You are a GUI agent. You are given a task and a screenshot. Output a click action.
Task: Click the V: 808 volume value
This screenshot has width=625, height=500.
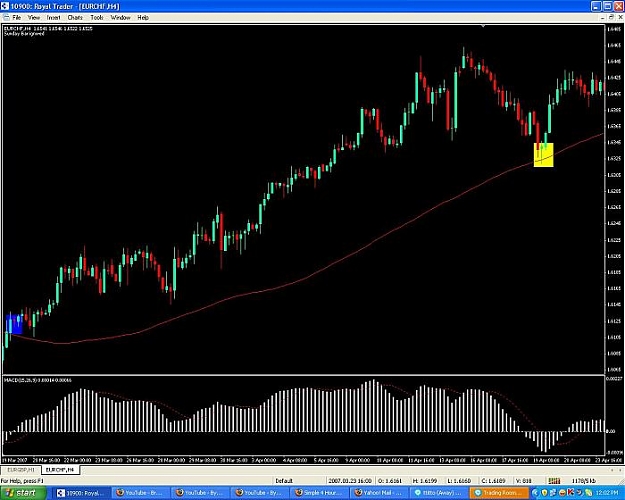(x=523, y=481)
